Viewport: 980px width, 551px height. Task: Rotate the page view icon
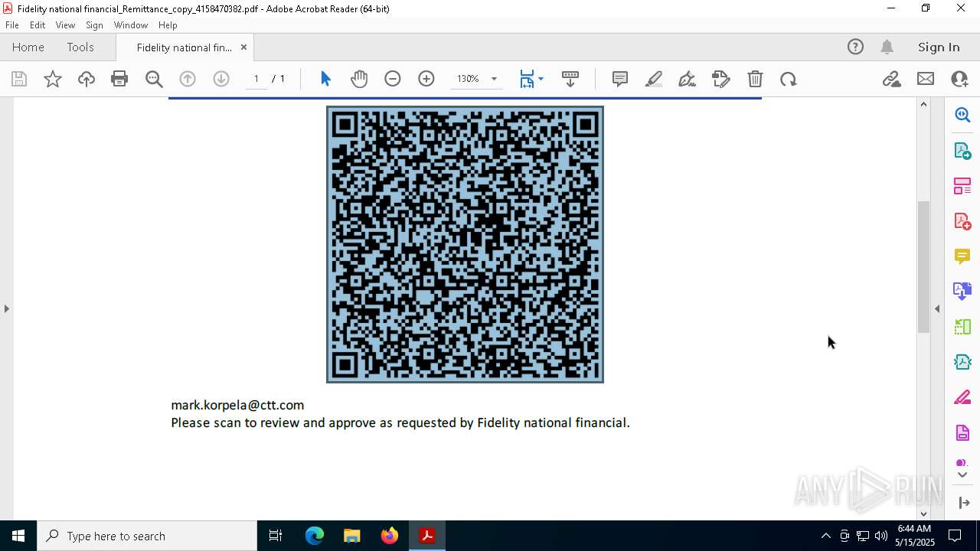point(789,79)
